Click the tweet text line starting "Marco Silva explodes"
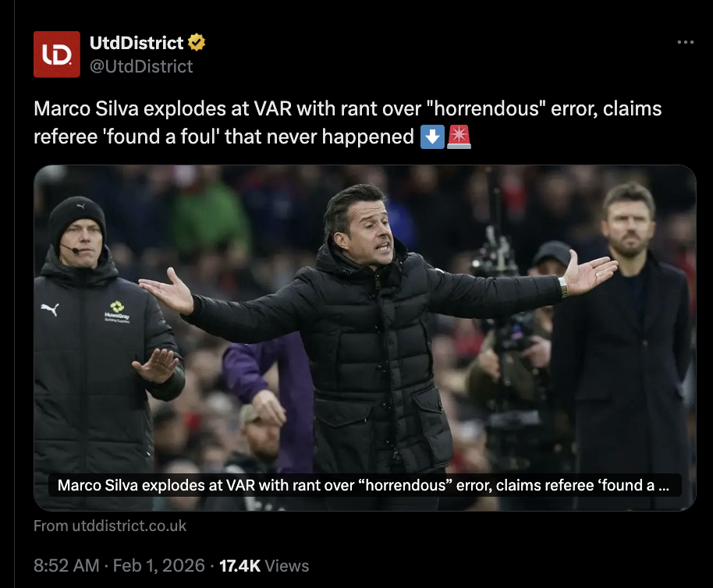The image size is (713, 588). tap(347, 108)
